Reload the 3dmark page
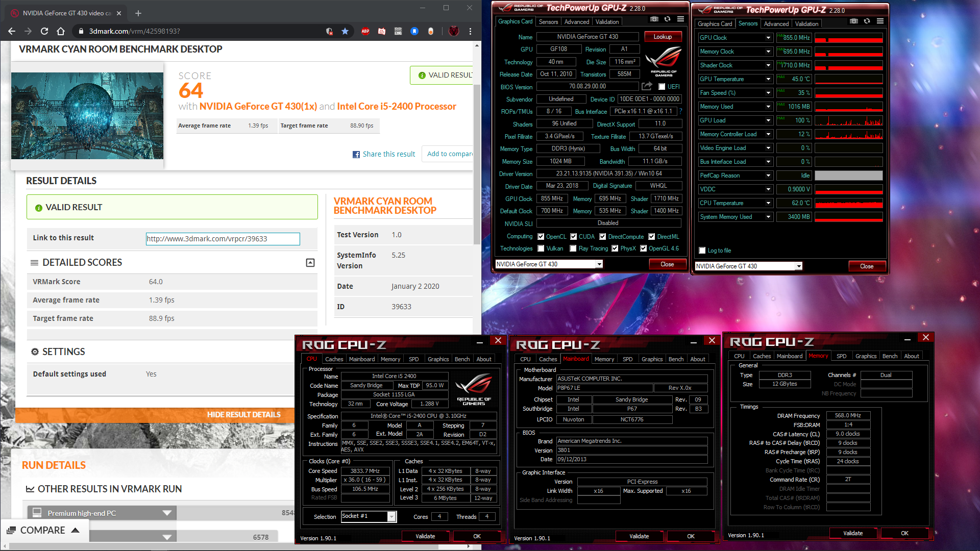 tap(44, 31)
